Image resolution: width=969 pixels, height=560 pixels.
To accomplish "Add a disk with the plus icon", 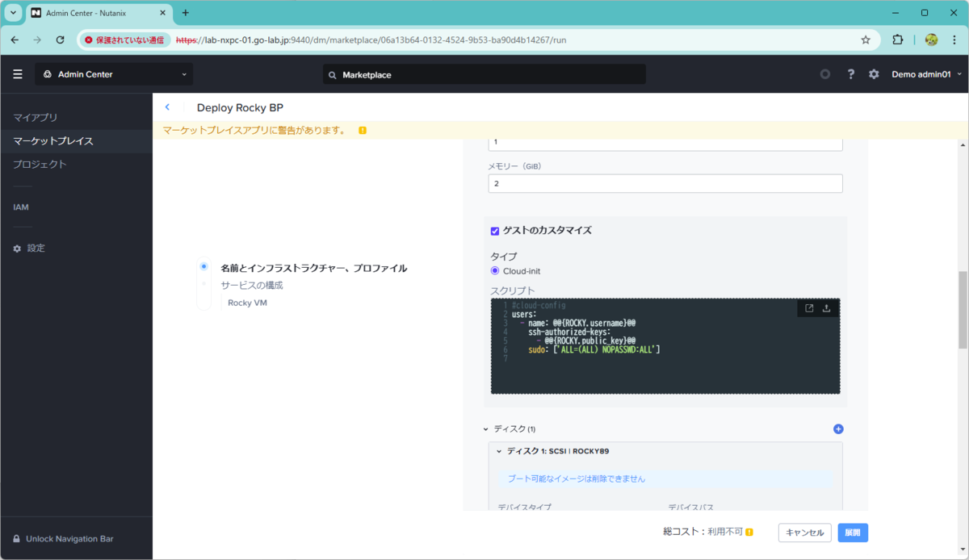I will pyautogui.click(x=838, y=429).
